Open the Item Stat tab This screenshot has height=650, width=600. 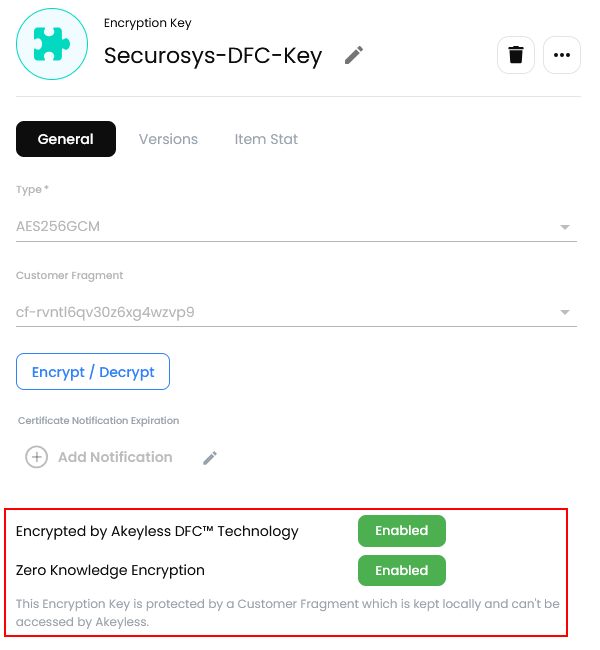point(266,139)
